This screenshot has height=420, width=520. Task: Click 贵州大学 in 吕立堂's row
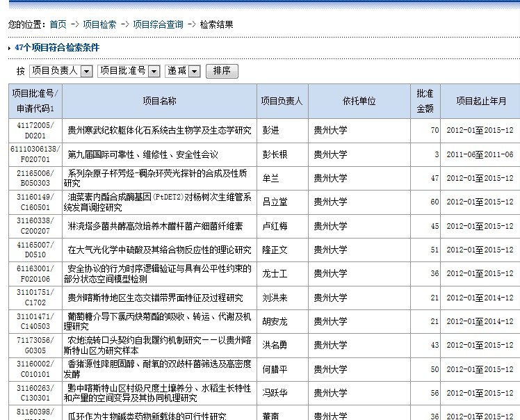330,202
